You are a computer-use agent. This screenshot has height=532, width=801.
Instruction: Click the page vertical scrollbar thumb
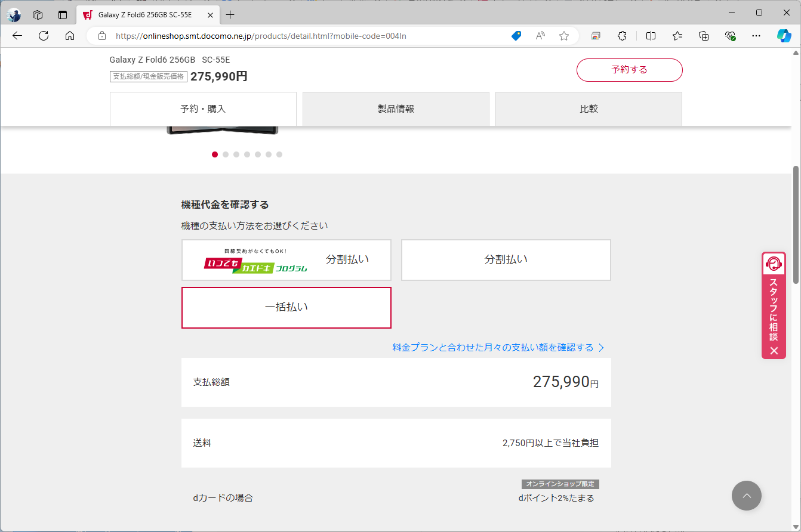pyautogui.click(x=796, y=224)
